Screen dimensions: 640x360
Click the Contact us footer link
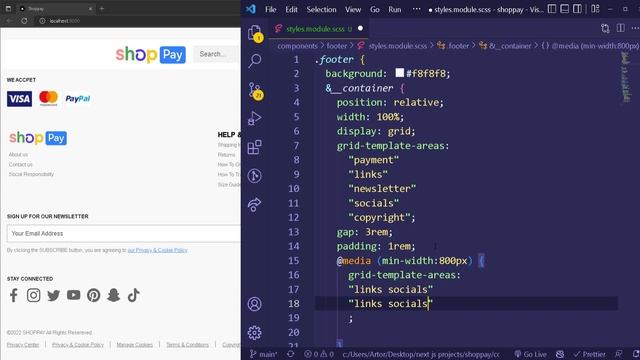pyautogui.click(x=20, y=164)
